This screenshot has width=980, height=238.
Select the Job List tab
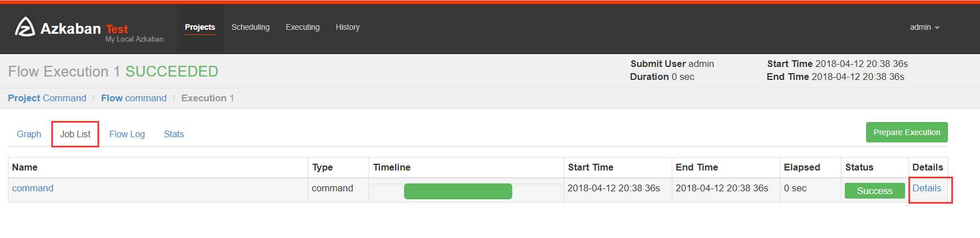pos(75,134)
